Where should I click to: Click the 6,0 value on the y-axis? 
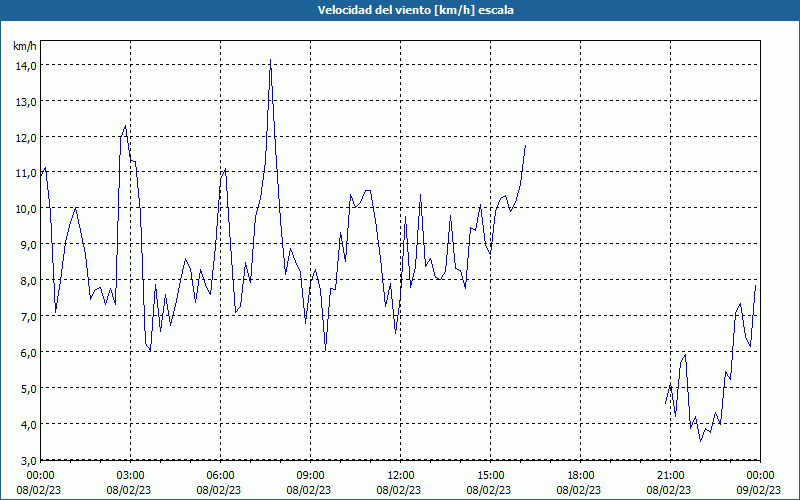point(28,352)
